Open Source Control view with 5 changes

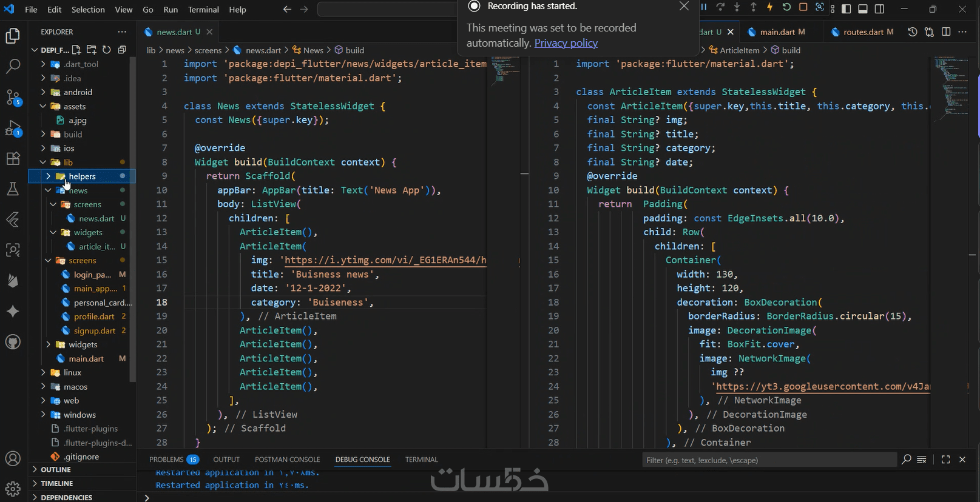coord(13,97)
